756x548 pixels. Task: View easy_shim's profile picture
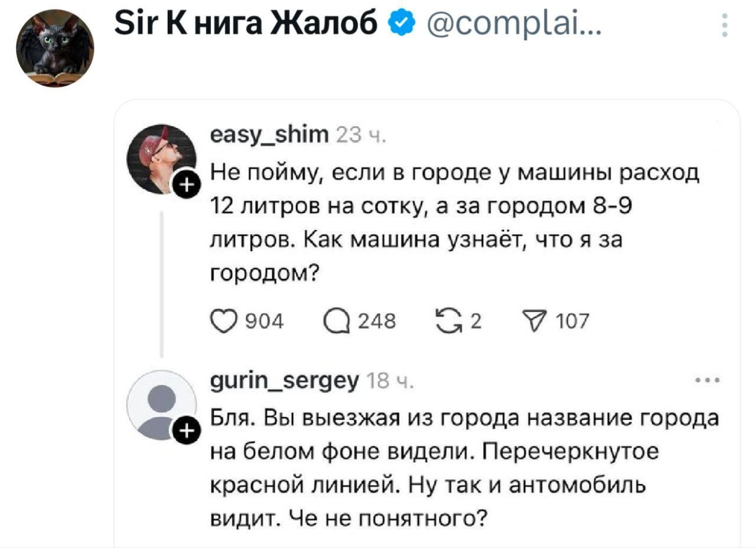tap(161, 158)
